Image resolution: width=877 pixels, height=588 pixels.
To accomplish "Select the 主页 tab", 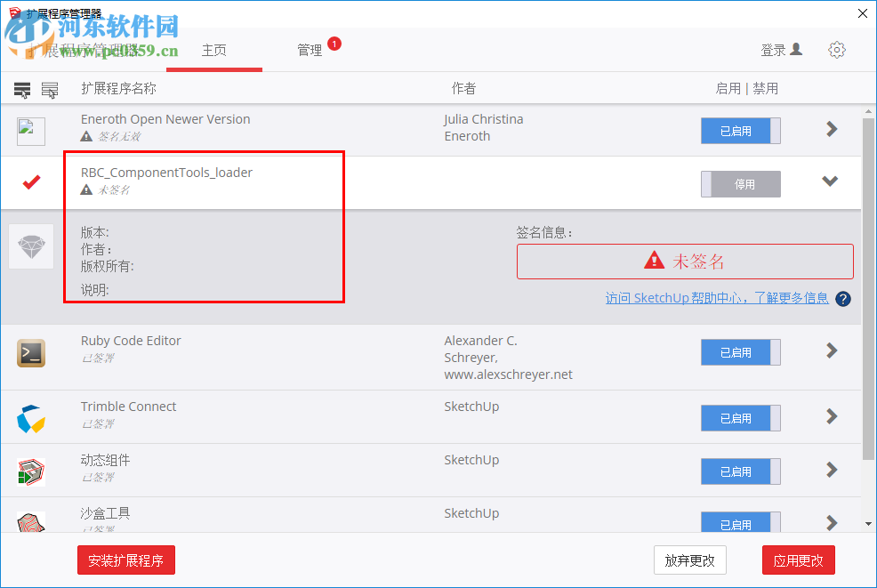I will pyautogui.click(x=214, y=50).
